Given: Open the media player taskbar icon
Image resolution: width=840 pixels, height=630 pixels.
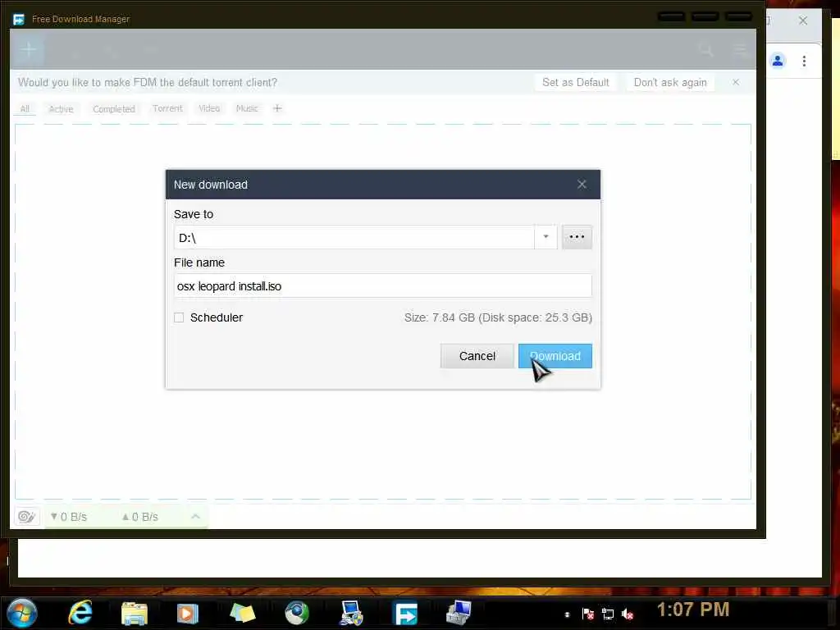Looking at the screenshot, I should 188,614.
